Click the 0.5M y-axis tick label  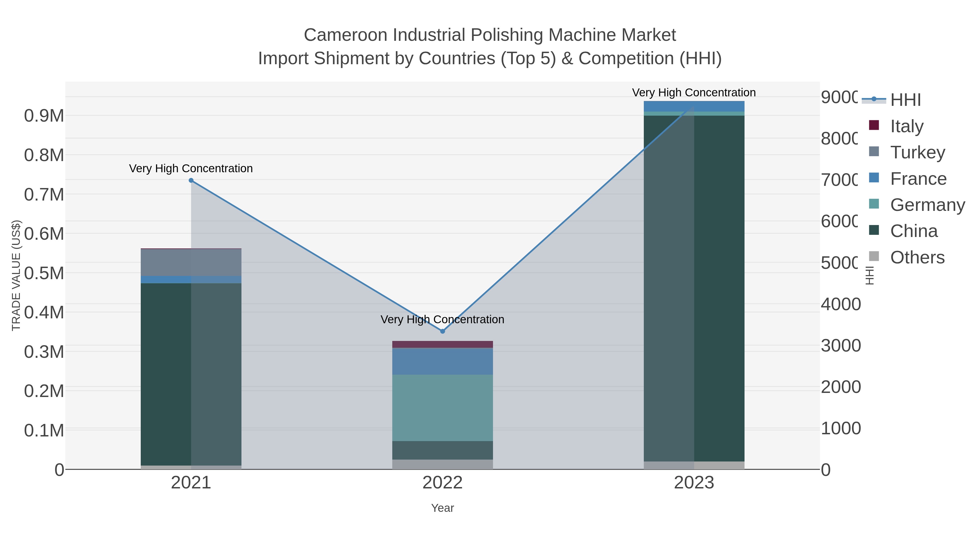tap(44, 273)
